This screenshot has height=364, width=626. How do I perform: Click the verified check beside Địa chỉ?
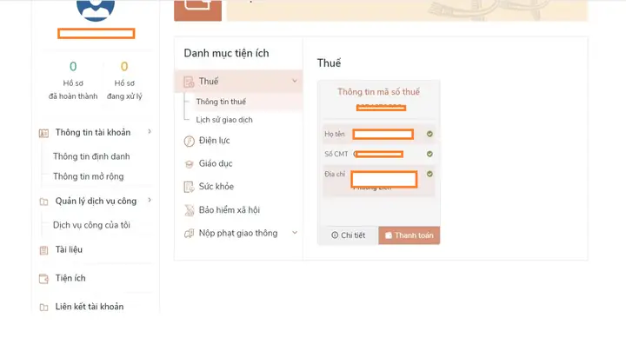click(x=430, y=174)
